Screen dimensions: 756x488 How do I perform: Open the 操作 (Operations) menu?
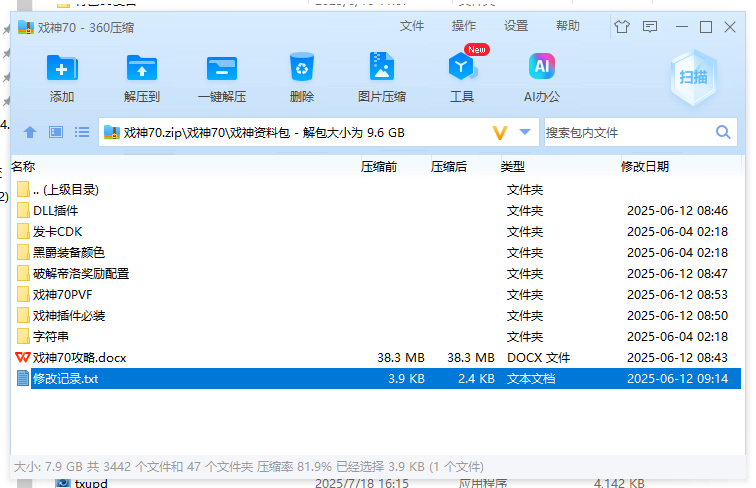tap(463, 26)
